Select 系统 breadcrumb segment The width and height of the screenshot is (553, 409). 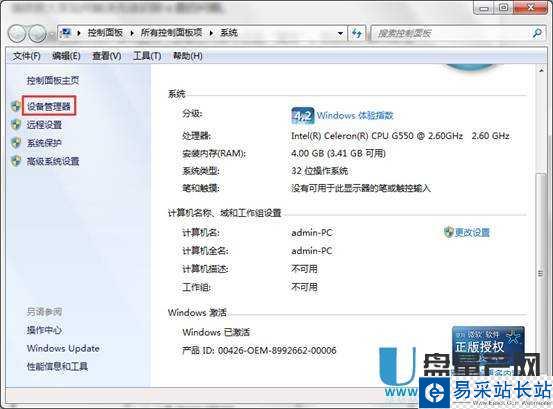pos(229,33)
